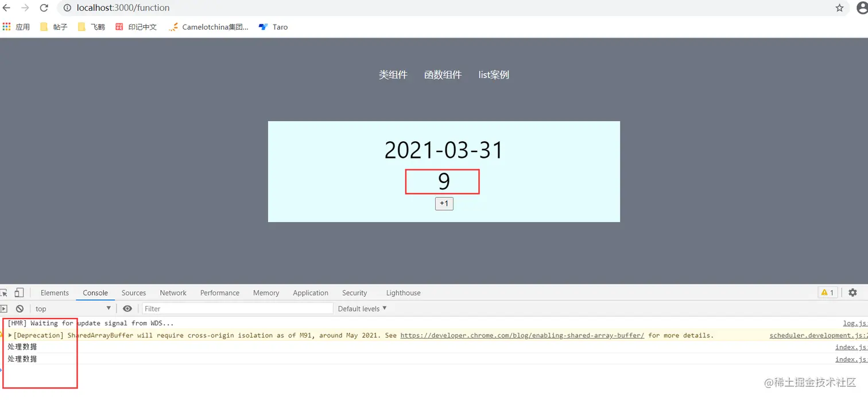View site information icon in address bar
Image resolution: width=868 pixels, height=400 pixels.
(67, 8)
